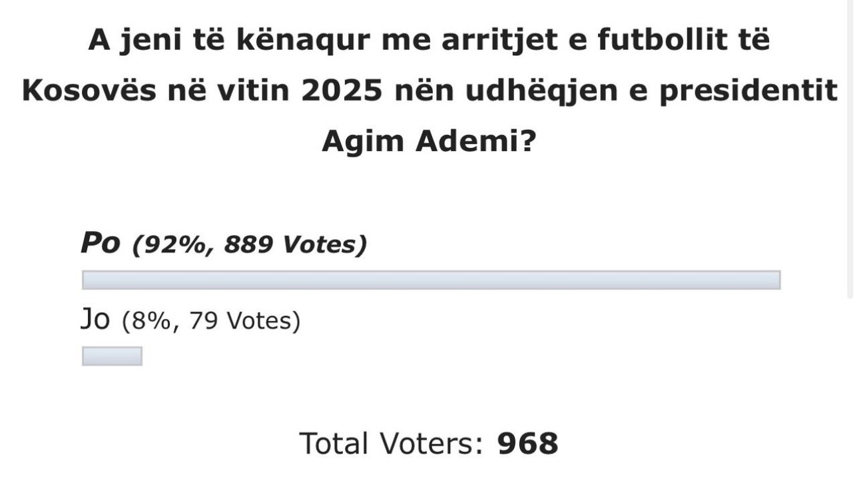Screen dimensions: 859x504
Task: Click the "Jo" answer label
Action: pos(94,321)
